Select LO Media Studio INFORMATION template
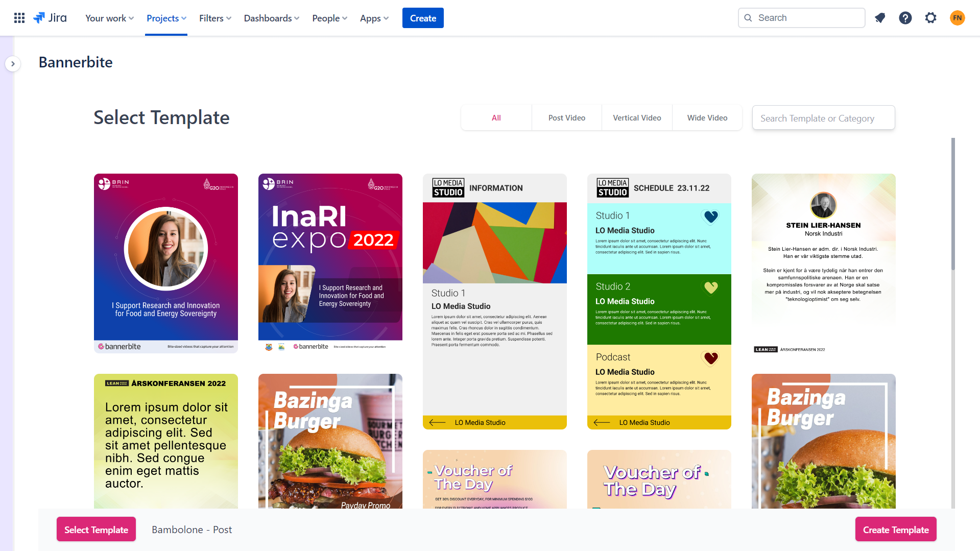The width and height of the screenshot is (980, 551). click(495, 301)
